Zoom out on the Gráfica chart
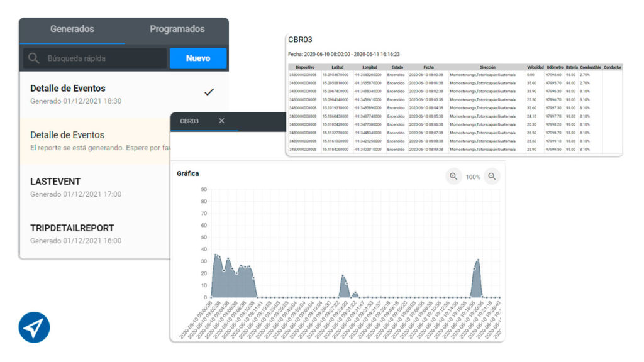 (492, 177)
